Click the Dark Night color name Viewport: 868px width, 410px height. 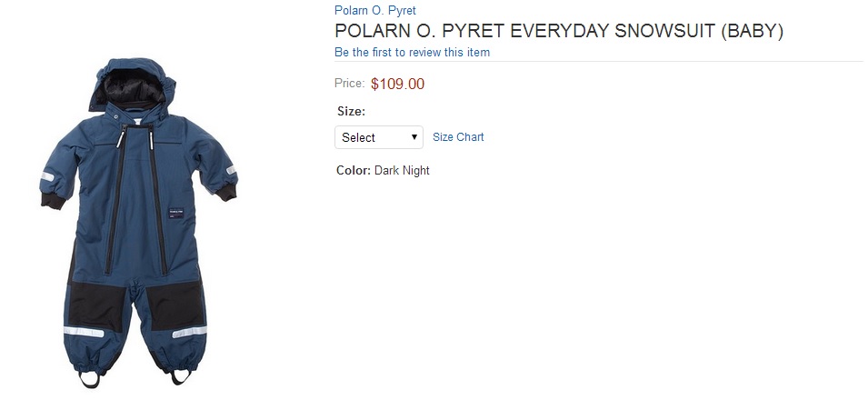402,170
